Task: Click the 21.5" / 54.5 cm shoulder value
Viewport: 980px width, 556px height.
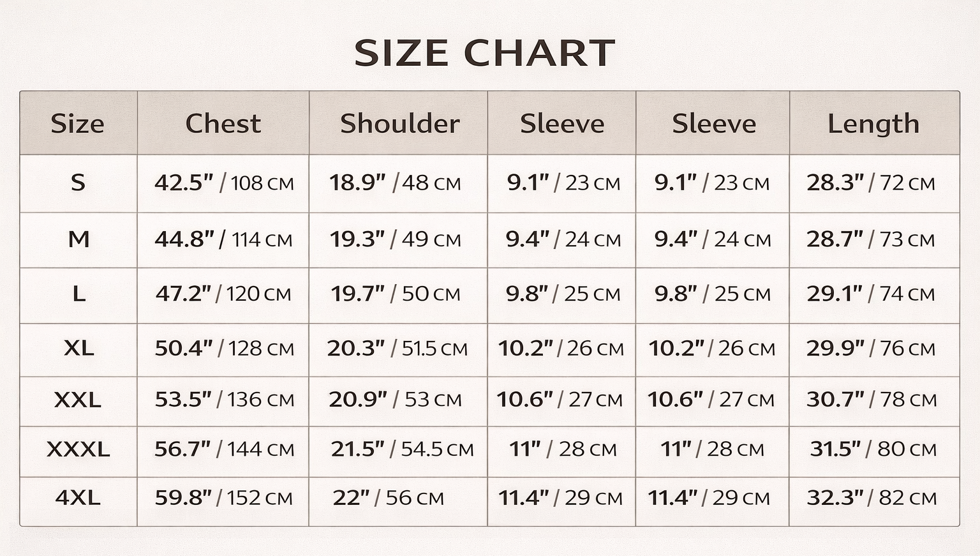Action: click(x=402, y=449)
